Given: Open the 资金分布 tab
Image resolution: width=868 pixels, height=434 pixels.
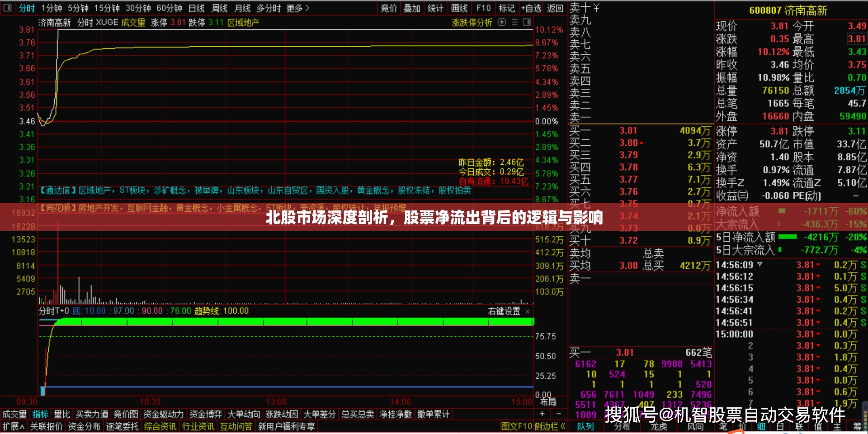Looking at the screenshot, I should pos(84,426).
